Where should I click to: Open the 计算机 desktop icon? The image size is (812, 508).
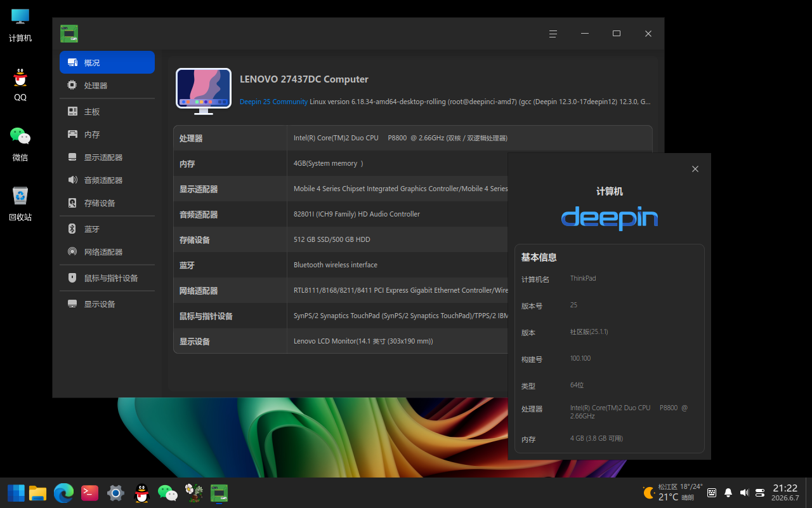pyautogui.click(x=20, y=25)
